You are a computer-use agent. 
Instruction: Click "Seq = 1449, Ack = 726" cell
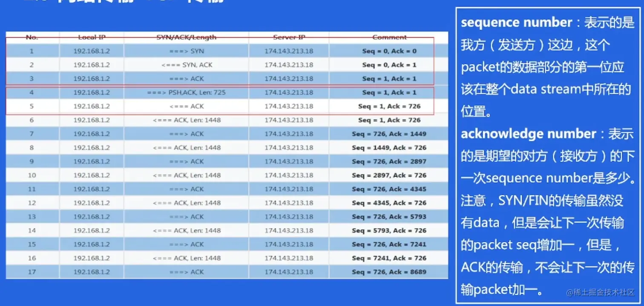click(389, 148)
